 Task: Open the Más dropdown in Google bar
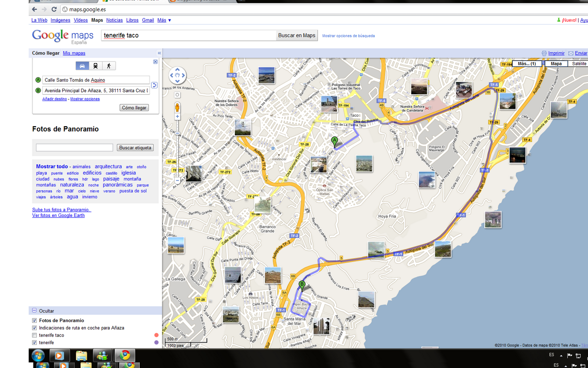click(164, 20)
